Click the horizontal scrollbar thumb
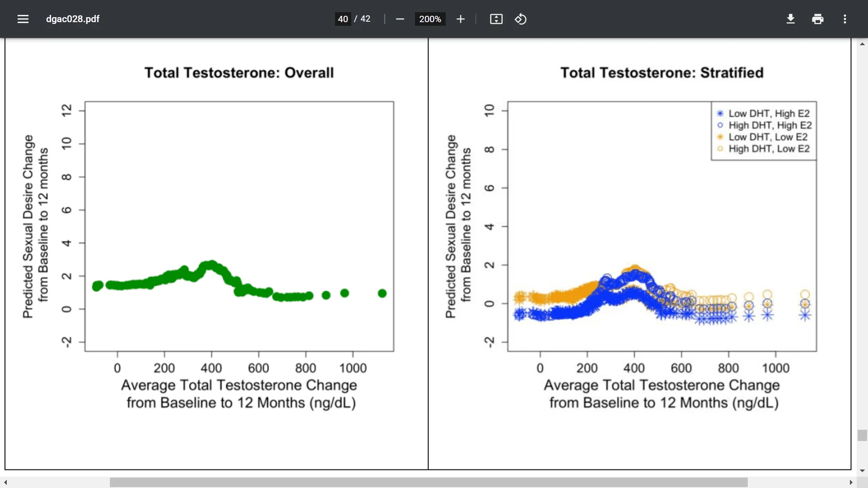This screenshot has height=488, width=868. pos(429,483)
